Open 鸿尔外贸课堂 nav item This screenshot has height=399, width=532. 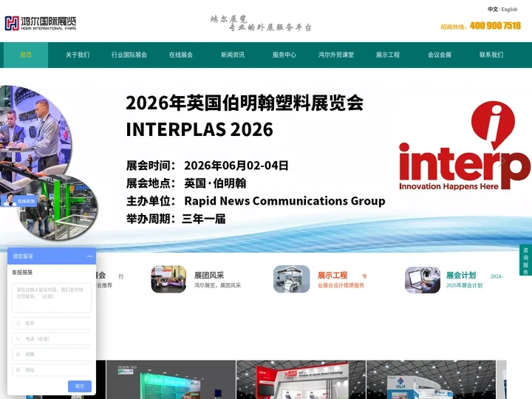click(336, 55)
